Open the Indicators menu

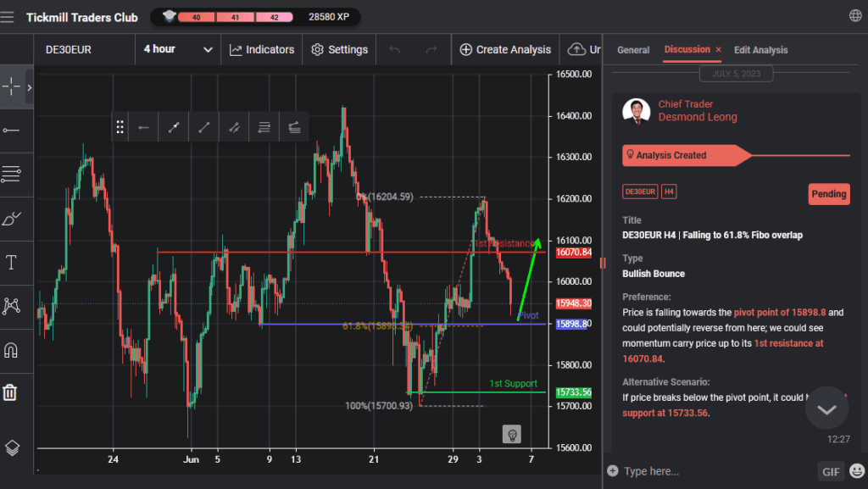click(x=262, y=49)
